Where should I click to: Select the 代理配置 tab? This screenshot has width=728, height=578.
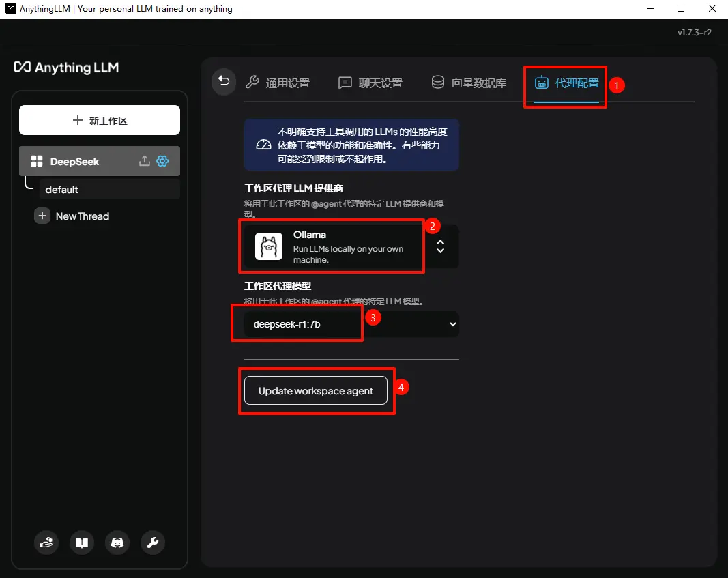pos(566,83)
